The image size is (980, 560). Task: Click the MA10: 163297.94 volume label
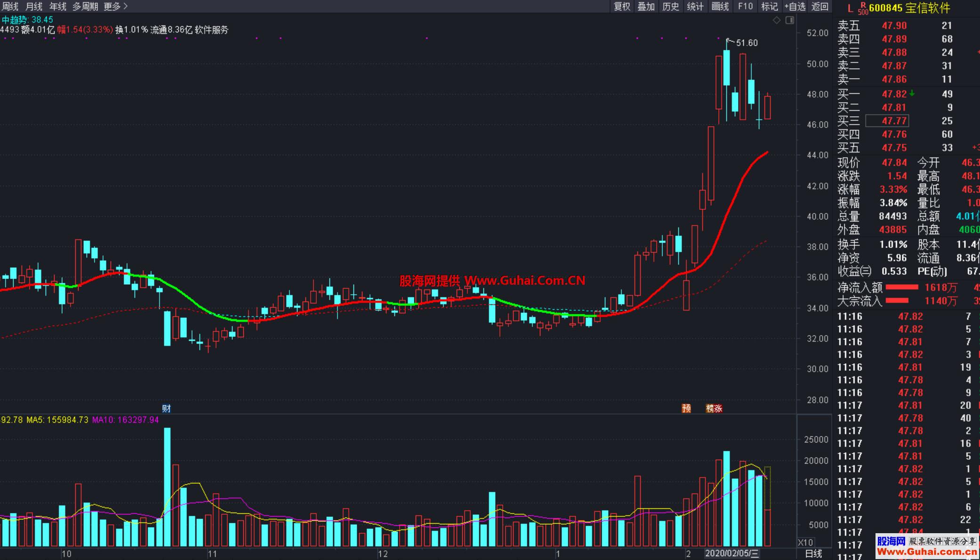125,419
